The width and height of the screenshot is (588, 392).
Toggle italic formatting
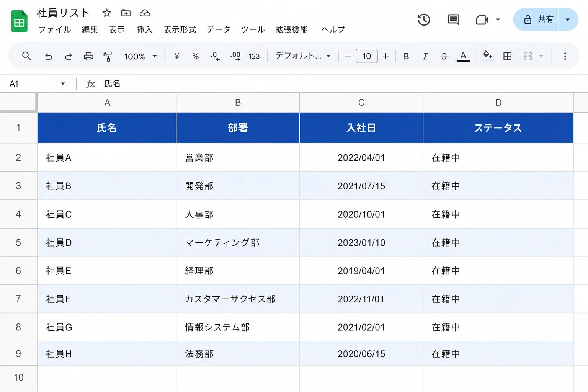[x=425, y=56]
